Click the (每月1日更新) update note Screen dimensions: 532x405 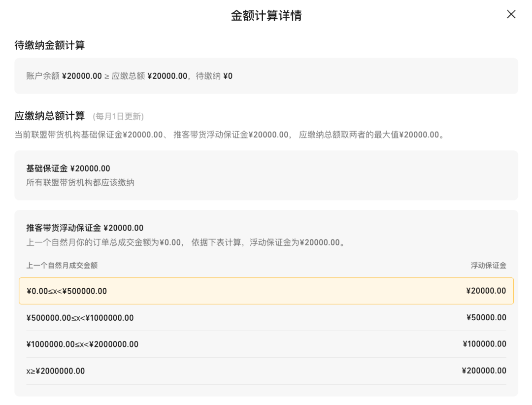click(118, 117)
